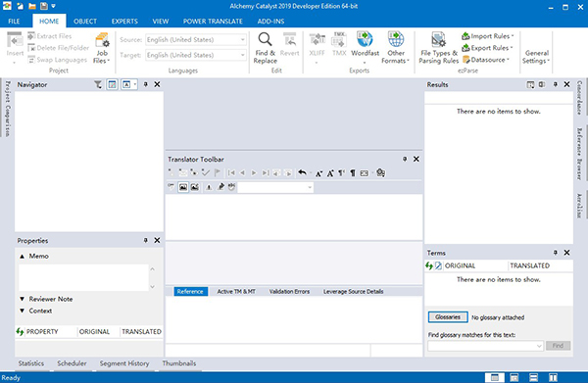The height and width of the screenshot is (383, 588).
Task: Expand the Reviewer Note section
Action: 23,299
